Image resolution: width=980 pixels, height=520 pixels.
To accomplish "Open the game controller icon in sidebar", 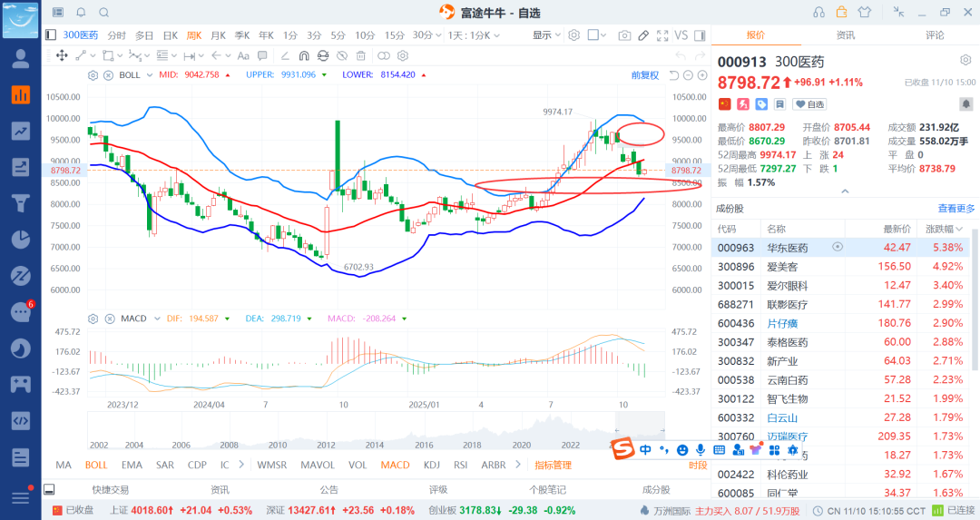I will 21,384.
